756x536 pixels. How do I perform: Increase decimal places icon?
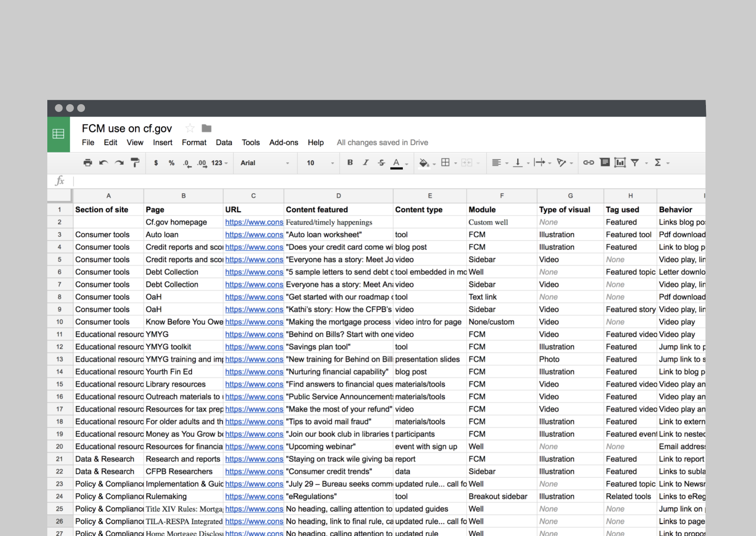[202, 163]
